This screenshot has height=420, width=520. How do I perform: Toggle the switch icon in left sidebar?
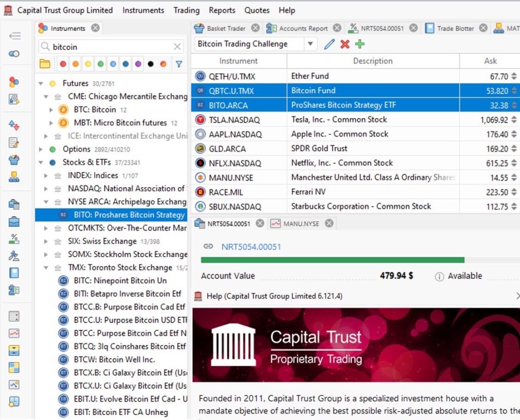coord(14,53)
